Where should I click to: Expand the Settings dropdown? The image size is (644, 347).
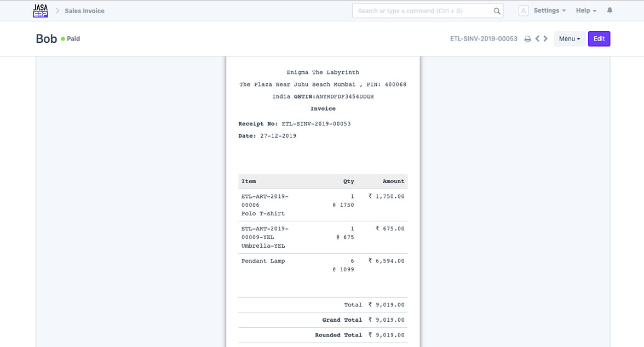(549, 11)
